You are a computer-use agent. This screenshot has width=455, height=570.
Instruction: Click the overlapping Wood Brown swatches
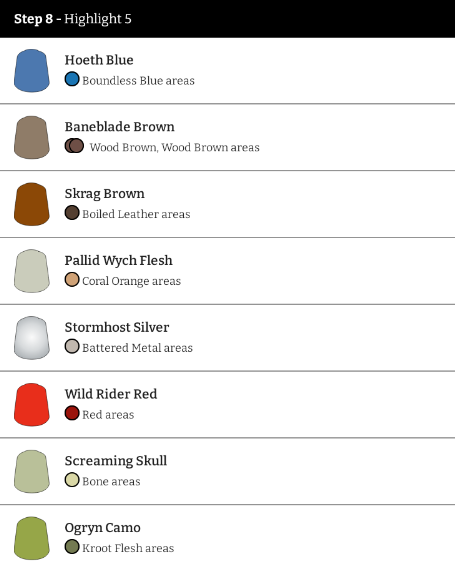click(74, 146)
